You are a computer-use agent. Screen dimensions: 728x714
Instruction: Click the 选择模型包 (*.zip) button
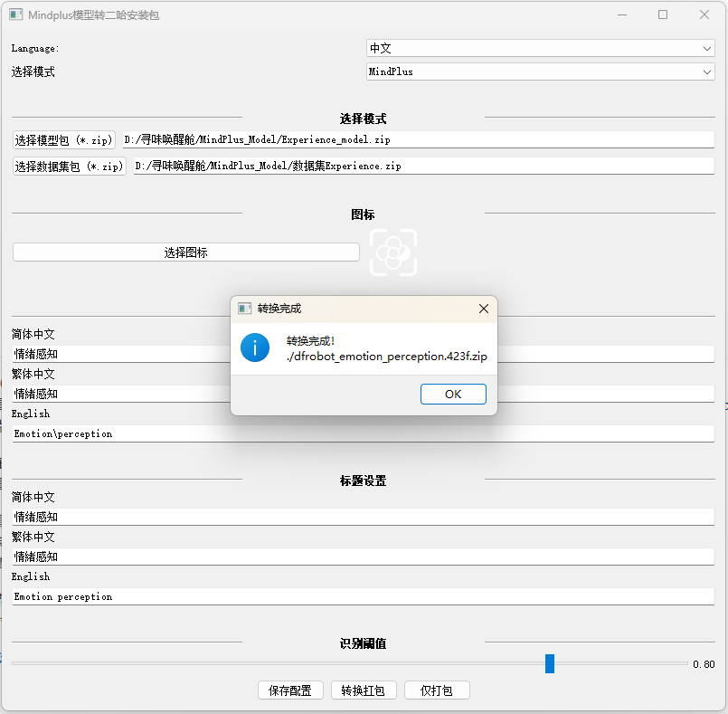pyautogui.click(x=62, y=139)
